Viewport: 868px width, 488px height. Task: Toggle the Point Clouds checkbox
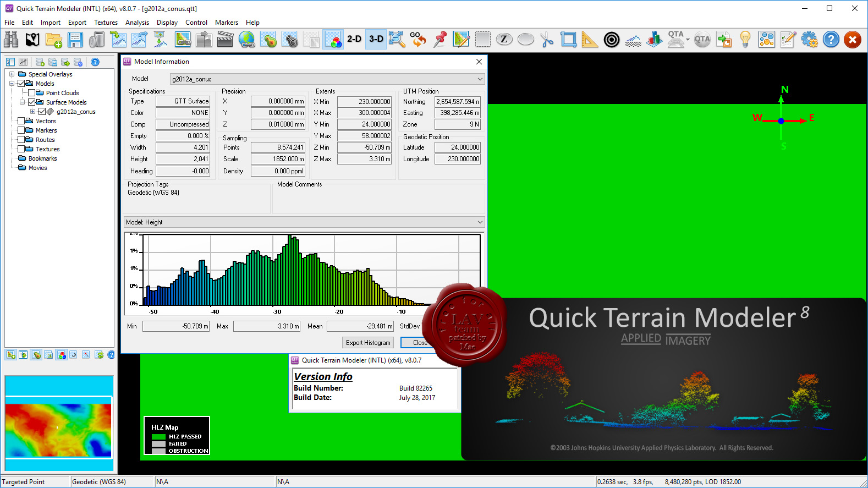32,93
